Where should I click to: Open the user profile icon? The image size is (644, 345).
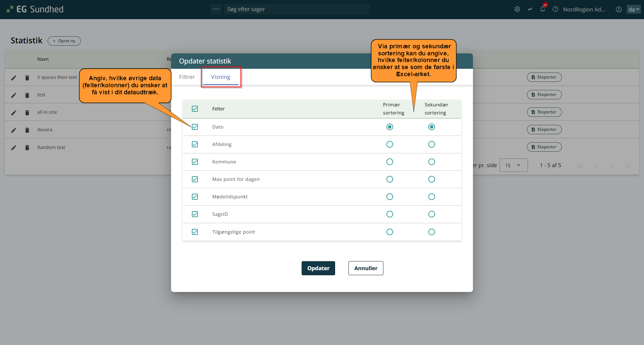tap(619, 9)
